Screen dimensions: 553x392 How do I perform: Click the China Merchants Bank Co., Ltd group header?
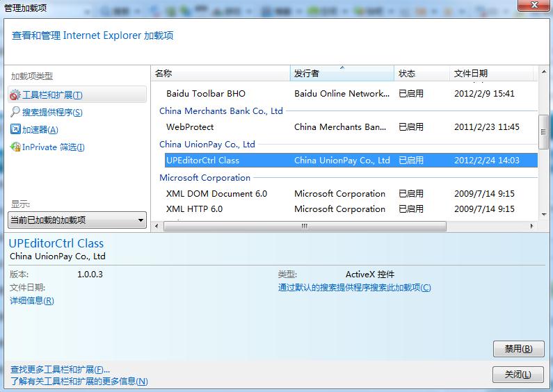pos(221,111)
